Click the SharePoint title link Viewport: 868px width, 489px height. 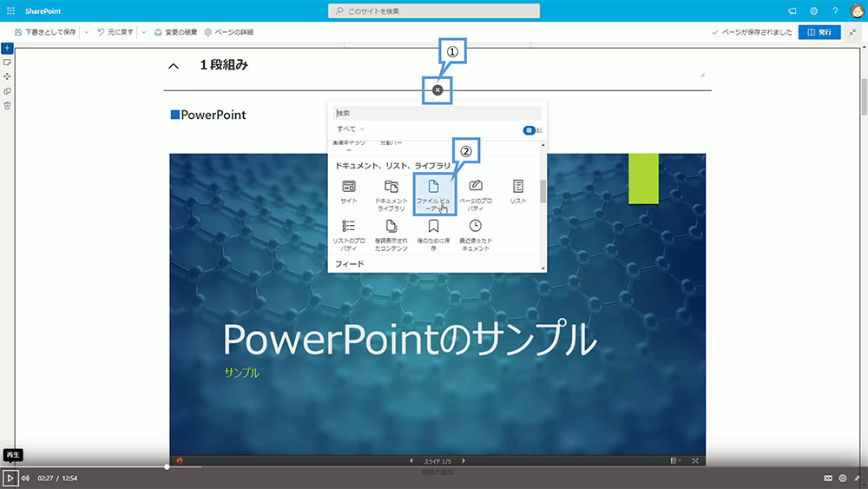(x=43, y=10)
